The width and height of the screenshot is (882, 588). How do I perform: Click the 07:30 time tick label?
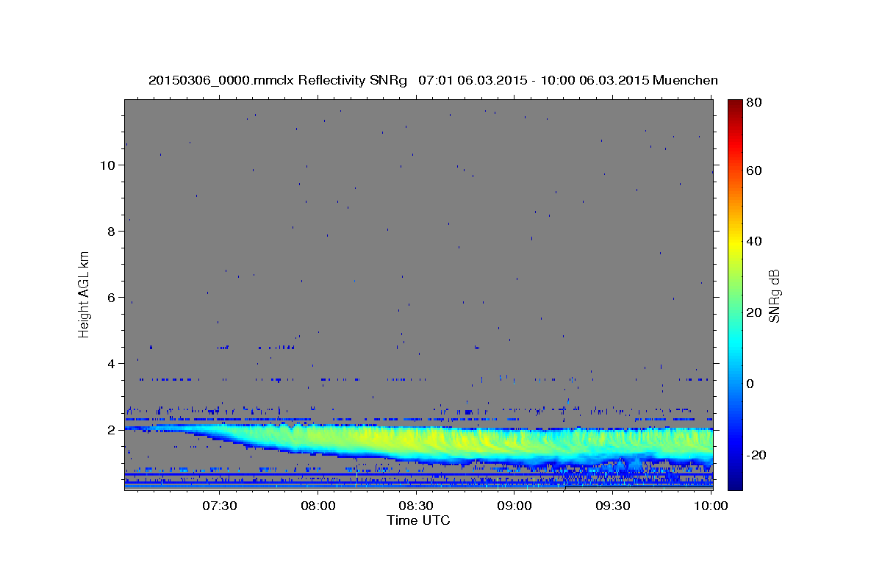220,506
